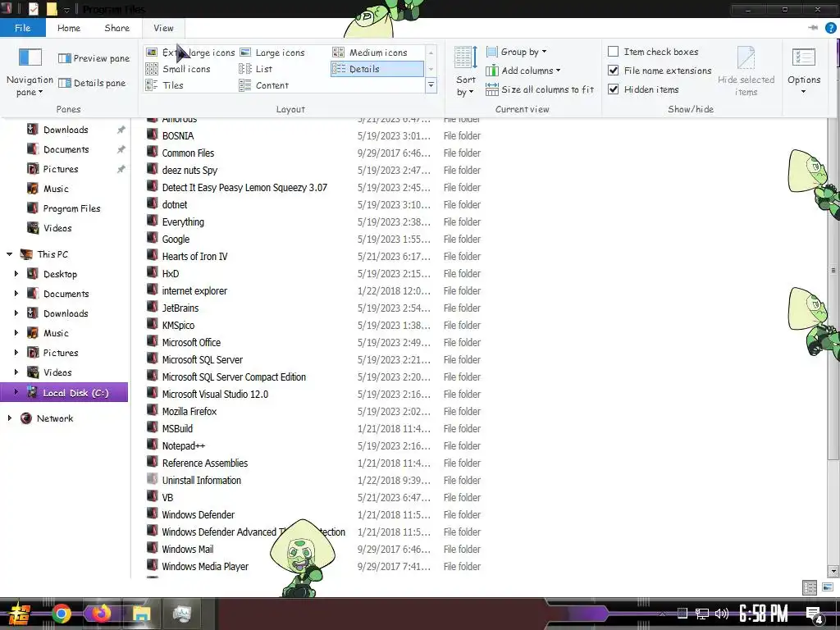
Task: Select the Mozilla Firefox folder
Action: 189,412
